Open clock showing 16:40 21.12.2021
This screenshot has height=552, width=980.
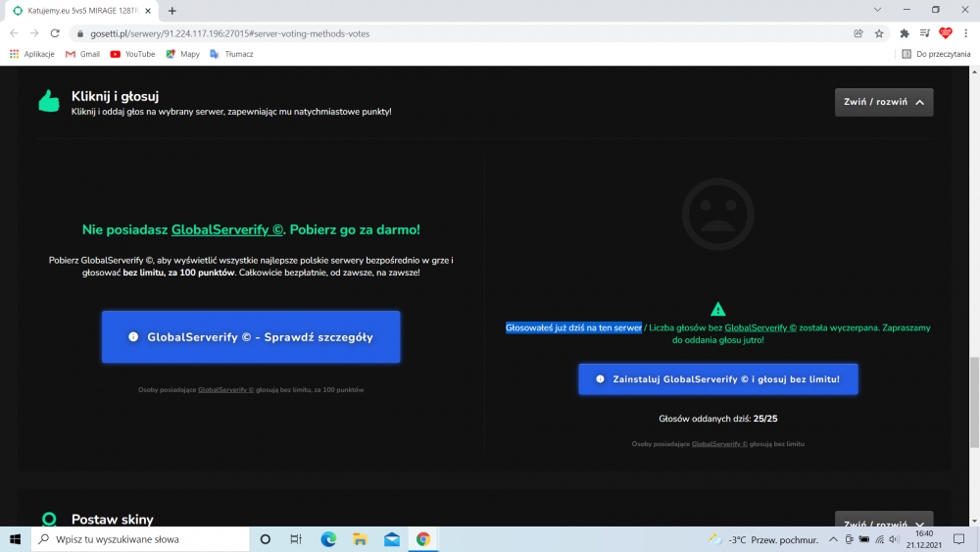click(x=924, y=539)
